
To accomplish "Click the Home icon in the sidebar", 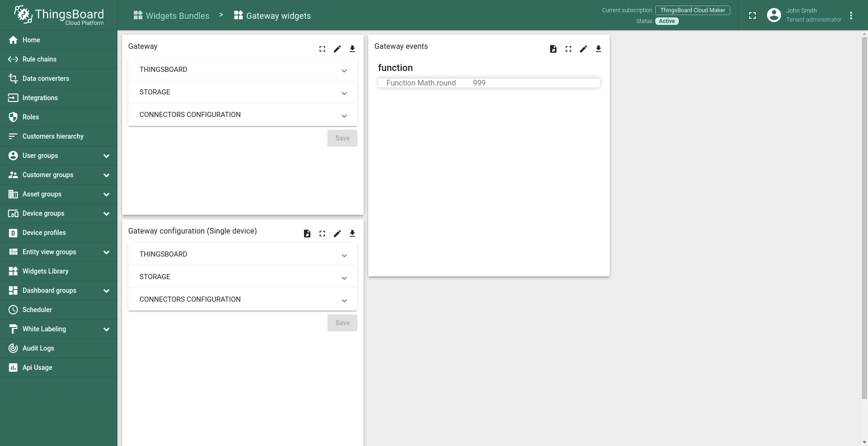I will 13,40.
